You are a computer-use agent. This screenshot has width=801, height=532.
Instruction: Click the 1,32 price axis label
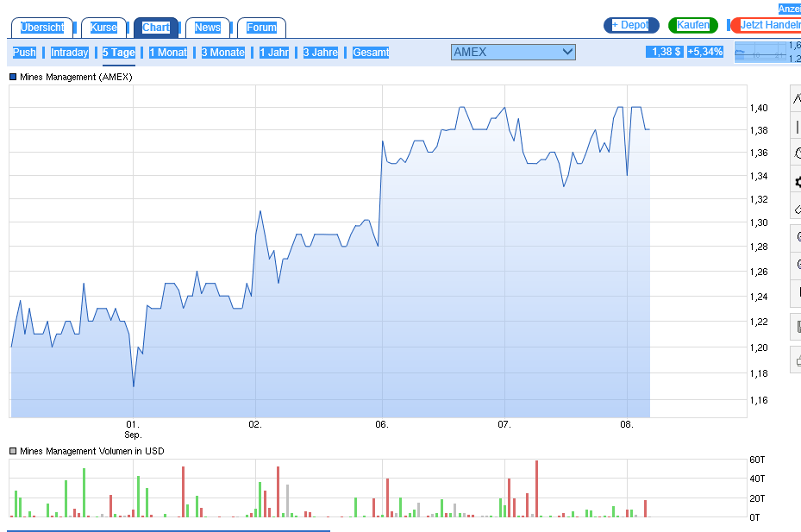tap(759, 199)
